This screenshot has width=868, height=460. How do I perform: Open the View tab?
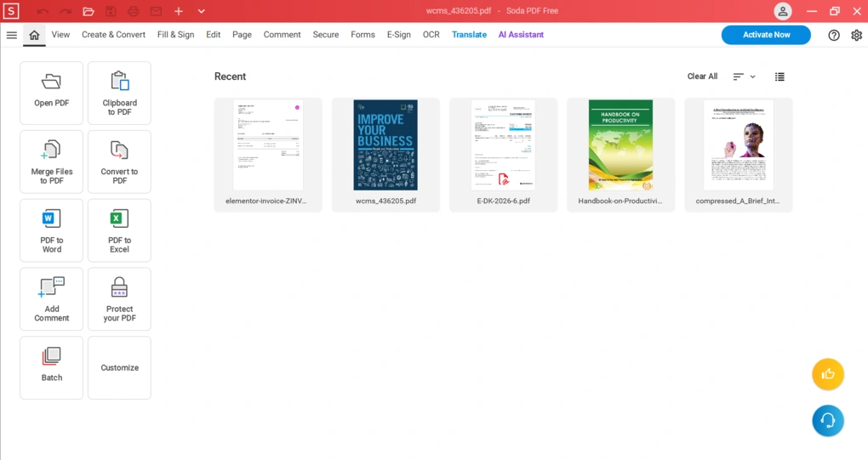tap(60, 34)
